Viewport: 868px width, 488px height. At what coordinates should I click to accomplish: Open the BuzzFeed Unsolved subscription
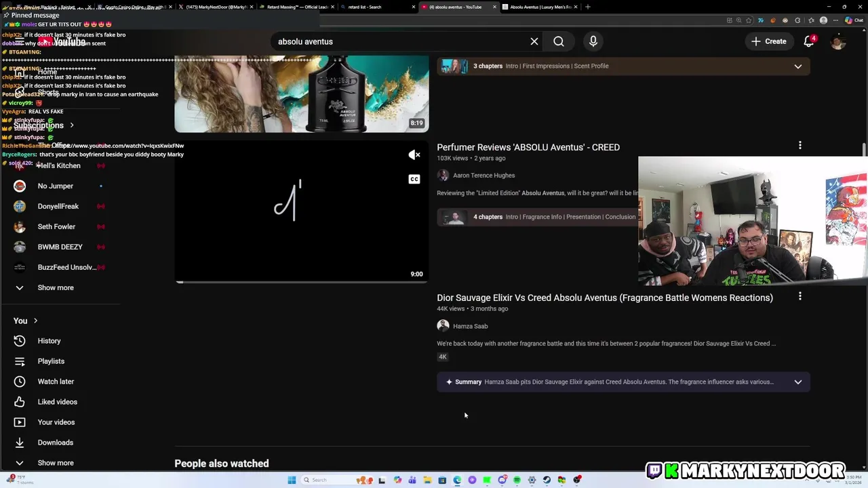click(66, 267)
